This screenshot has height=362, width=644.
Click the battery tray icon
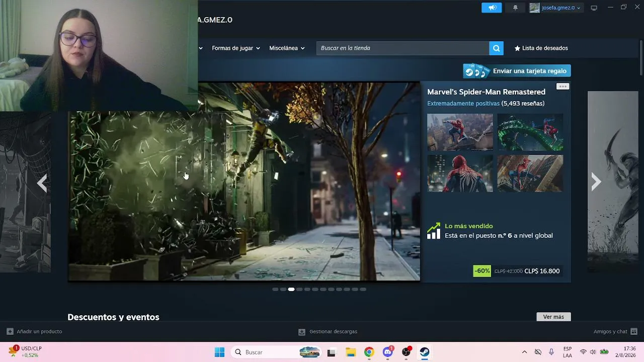point(604,352)
